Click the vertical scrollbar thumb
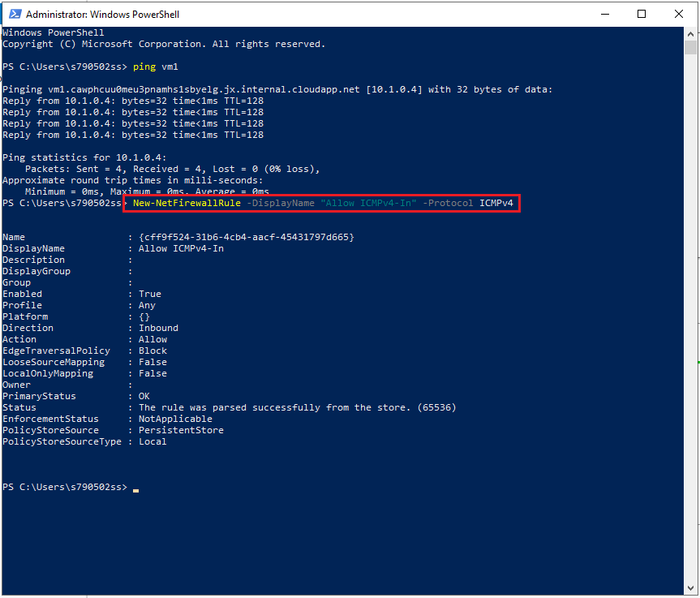The width and height of the screenshot is (700, 598). click(690, 47)
